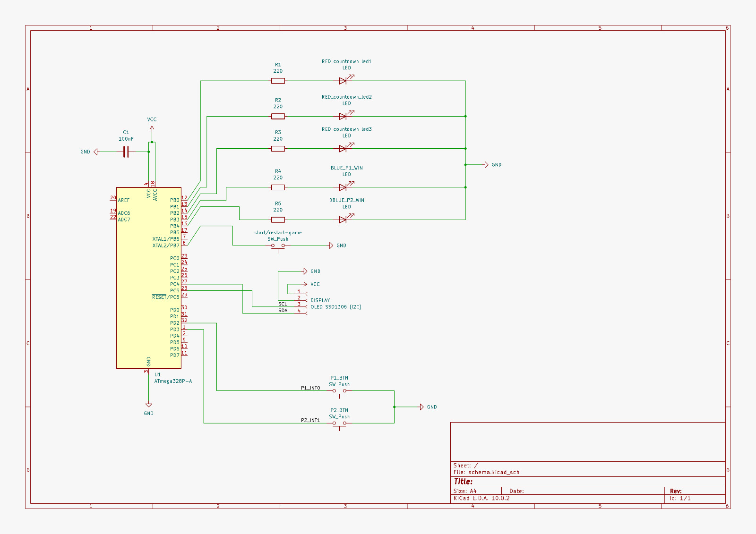Click the GND symbol above the DISPLAY connector
756x534 pixels.
(305, 271)
